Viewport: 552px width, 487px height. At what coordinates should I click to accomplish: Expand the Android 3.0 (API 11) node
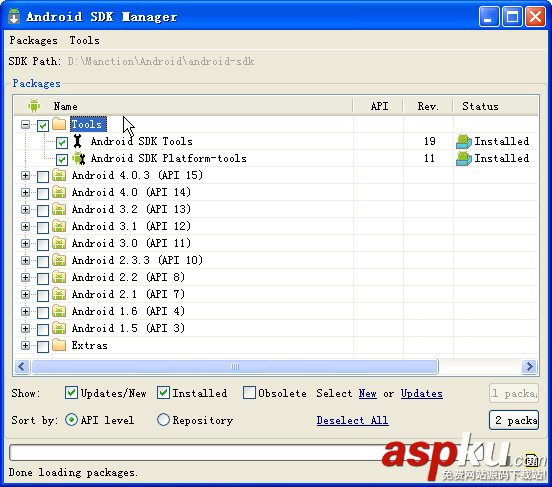[25, 243]
